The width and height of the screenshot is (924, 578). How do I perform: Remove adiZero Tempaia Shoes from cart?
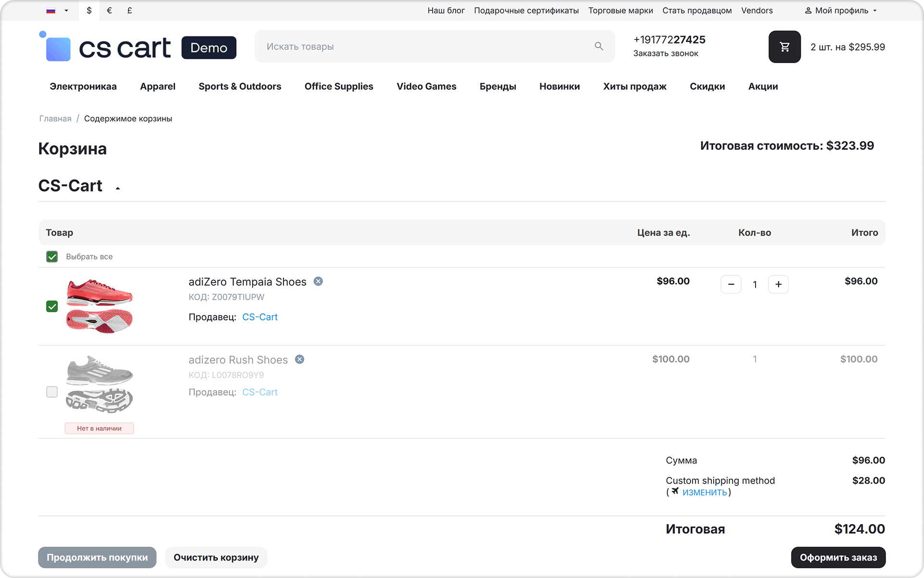coord(318,281)
